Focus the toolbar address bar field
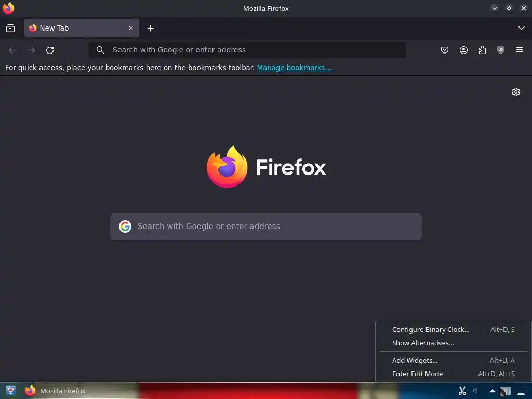 [247, 50]
